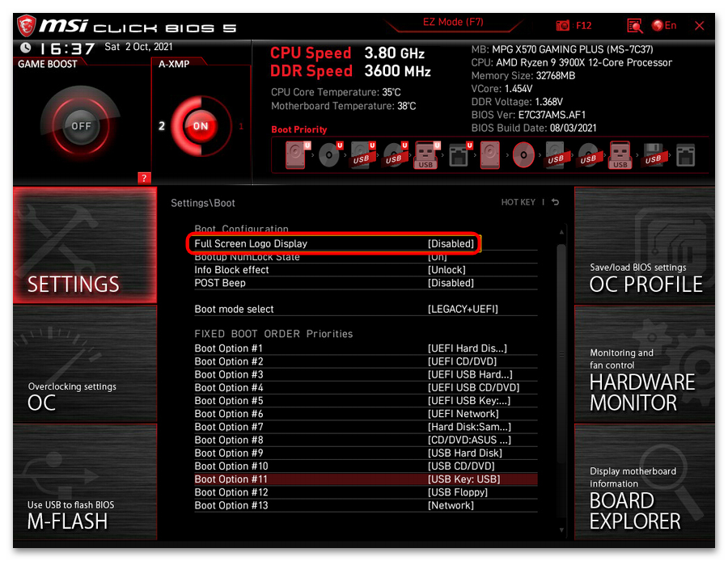The height and width of the screenshot is (561, 728).
Task: Open the HARDWARE MONITOR tile
Action: click(x=645, y=364)
